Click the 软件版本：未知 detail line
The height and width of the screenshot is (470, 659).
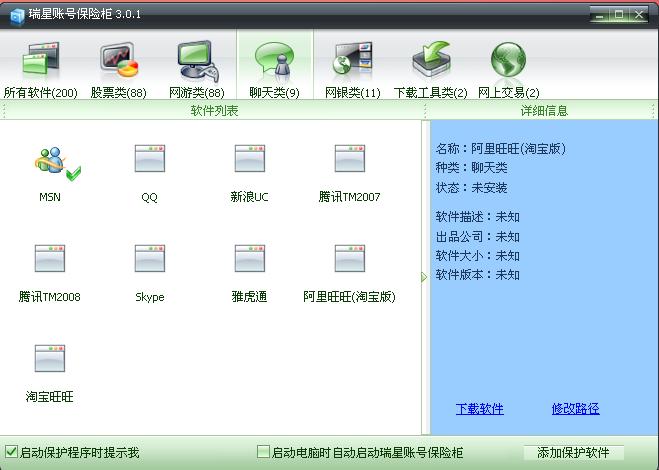(x=478, y=275)
